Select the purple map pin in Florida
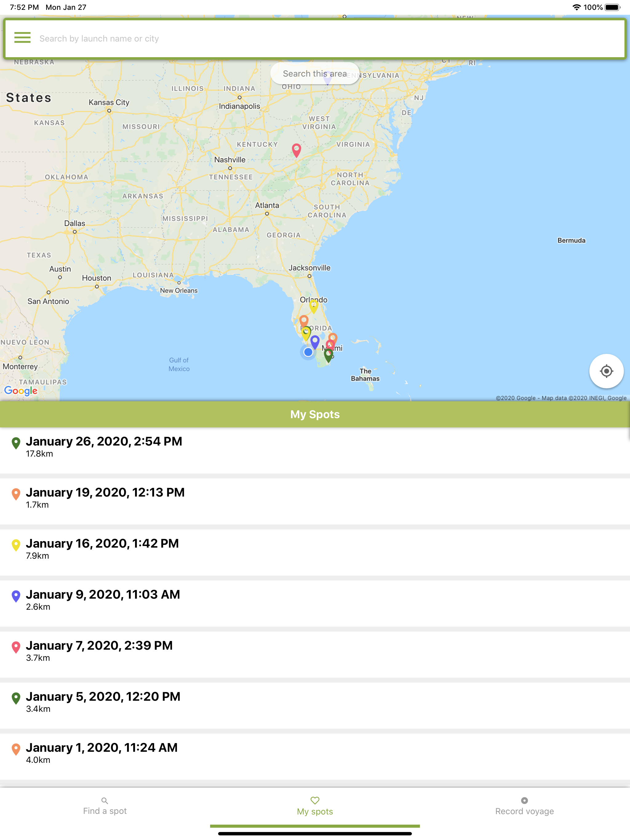 [x=315, y=342]
